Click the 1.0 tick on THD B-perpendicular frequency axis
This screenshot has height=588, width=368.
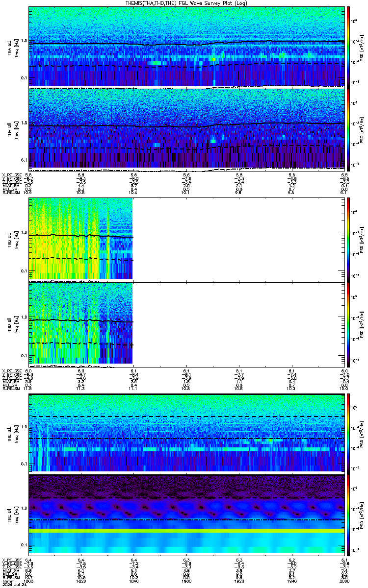[24, 232]
